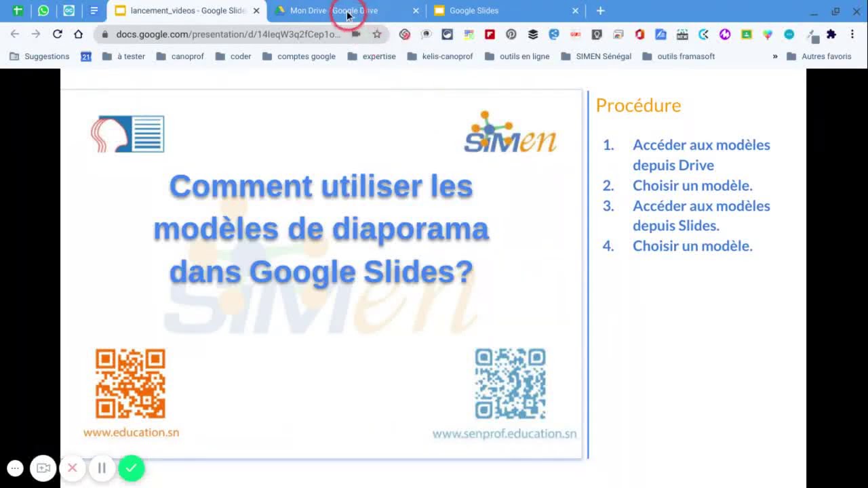Open the calendar 21 bookmark
The image size is (868, 488).
pos(86,56)
